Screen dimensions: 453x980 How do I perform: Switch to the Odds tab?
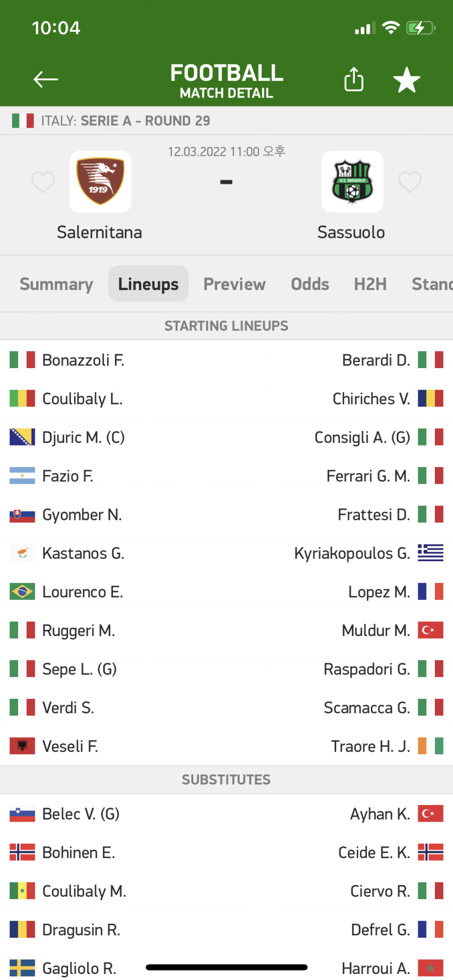click(310, 284)
